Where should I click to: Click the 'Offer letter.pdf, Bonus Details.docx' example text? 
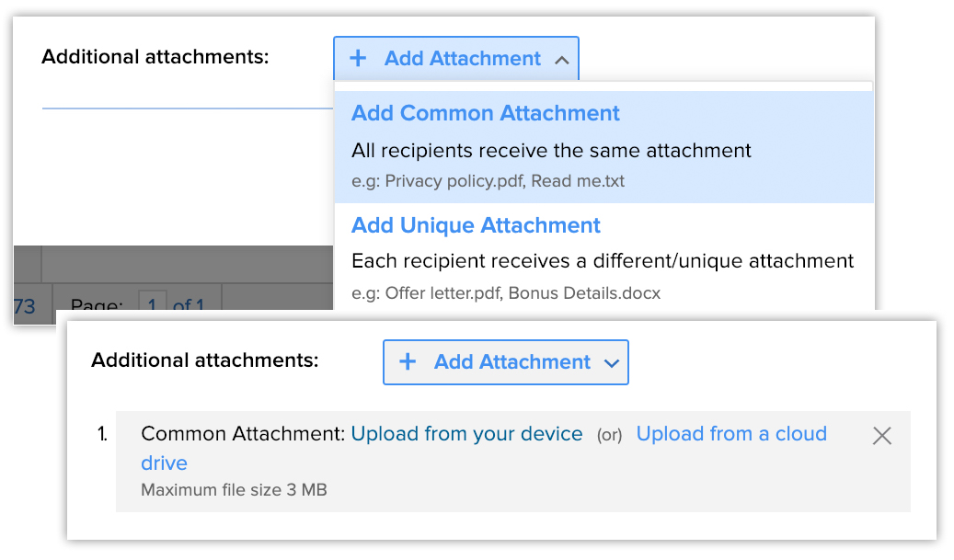pyautogui.click(x=505, y=293)
